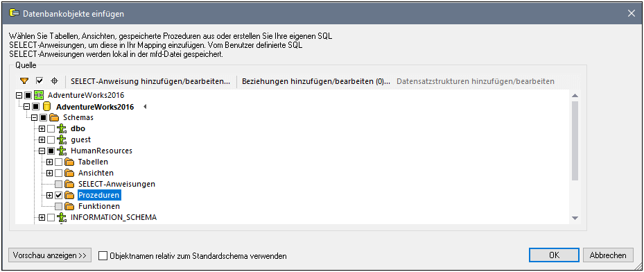Click the Schemas folder icon
Screen dimensions: 644x272
point(54,118)
